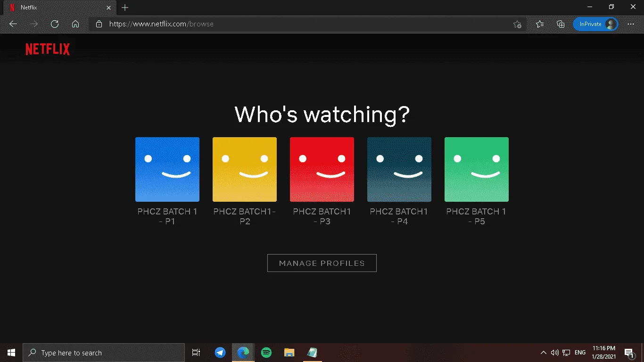644x362 pixels.
Task: Select the yellow PHCZ BATCH1 - P2 profile avatar
Action: (245, 169)
